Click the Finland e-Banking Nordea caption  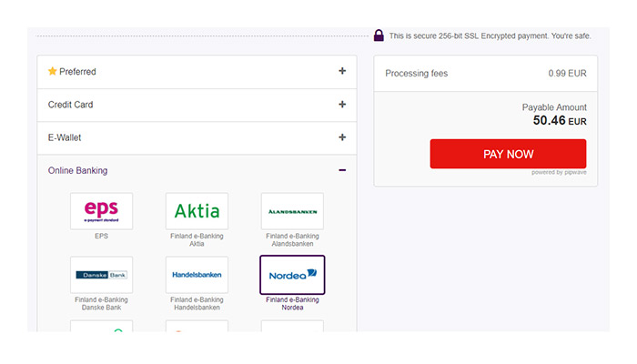[x=292, y=303]
